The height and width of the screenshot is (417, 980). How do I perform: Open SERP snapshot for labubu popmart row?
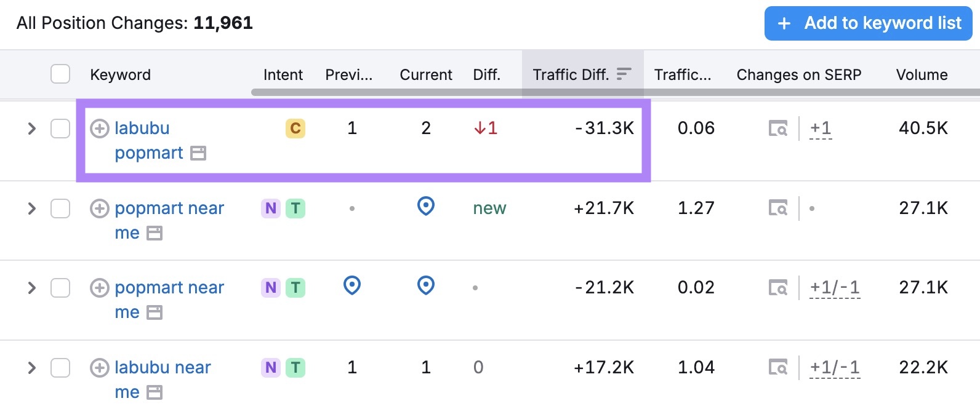coord(777,129)
